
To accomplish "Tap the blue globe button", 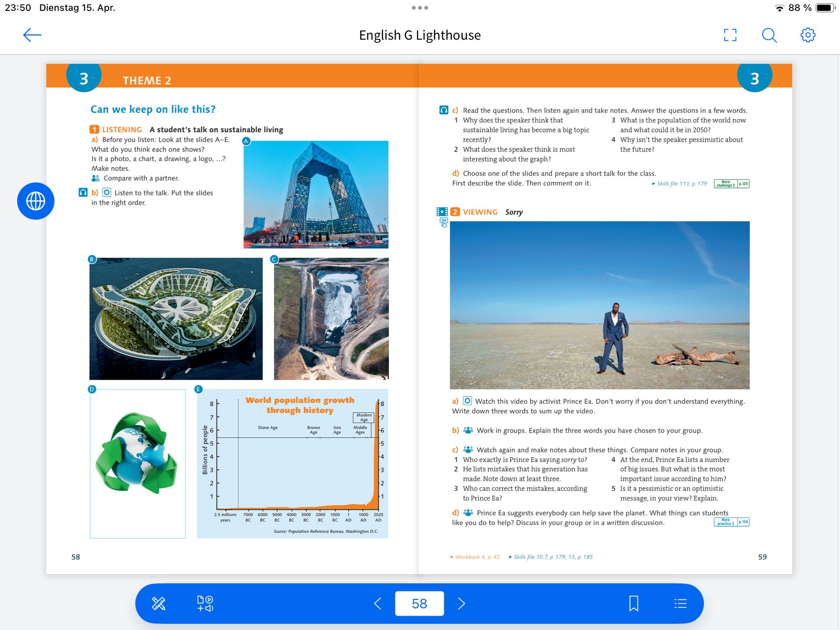I will [36, 201].
